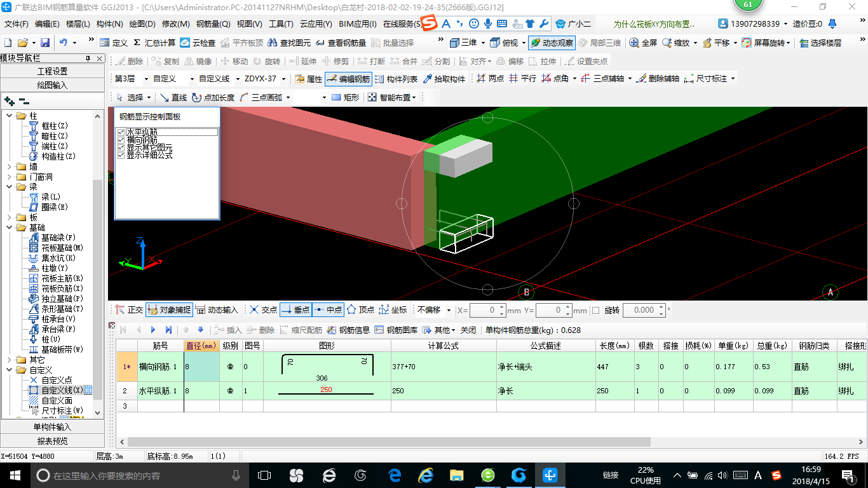This screenshot has width=868, height=488.
Task: Expand the 墙 tree node
Action: pyautogui.click(x=10, y=166)
